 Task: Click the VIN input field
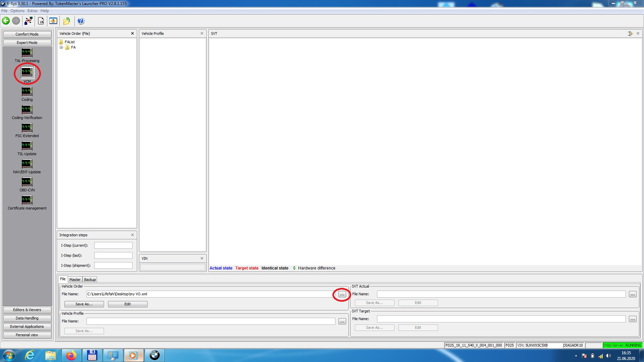172,266
